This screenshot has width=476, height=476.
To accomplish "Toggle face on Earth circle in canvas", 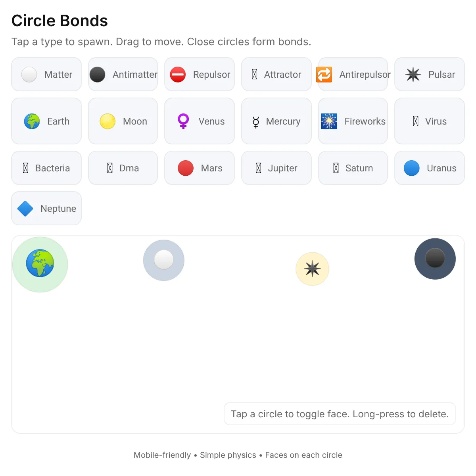I will click(x=40, y=264).
